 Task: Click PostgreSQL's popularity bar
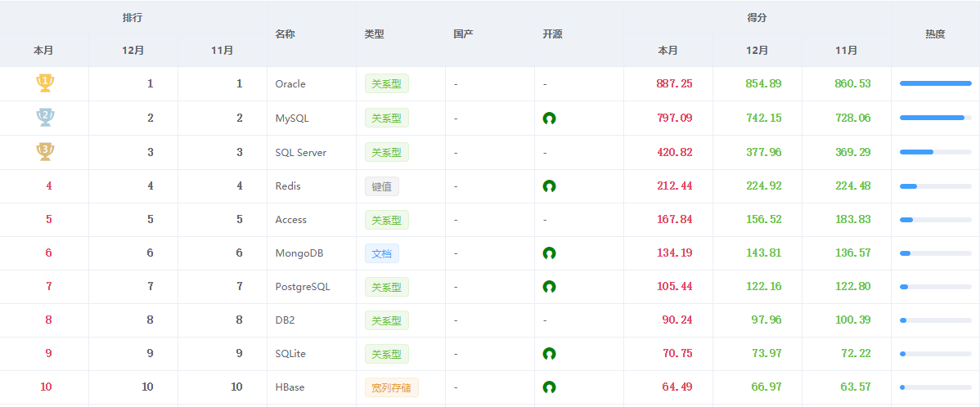tap(936, 287)
